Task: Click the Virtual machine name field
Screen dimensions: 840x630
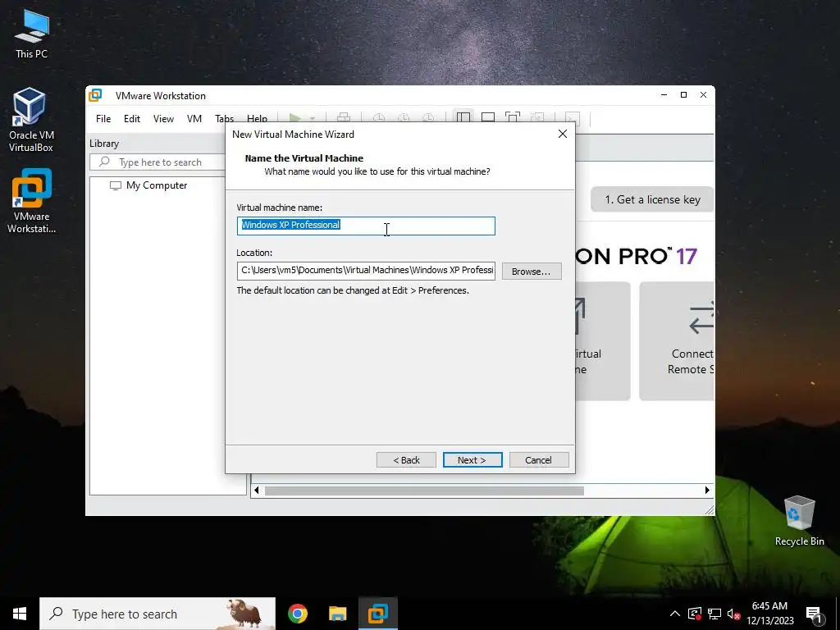Action: point(366,226)
